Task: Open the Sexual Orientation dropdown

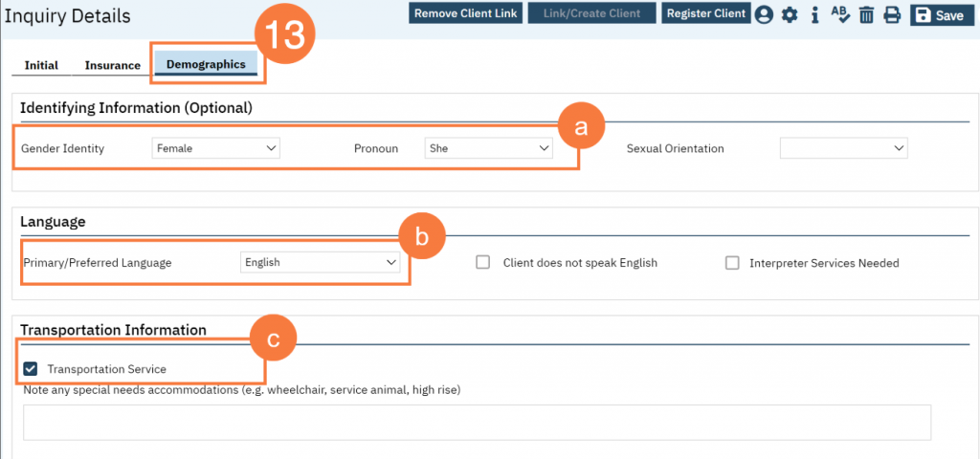Action: pyautogui.click(x=843, y=148)
